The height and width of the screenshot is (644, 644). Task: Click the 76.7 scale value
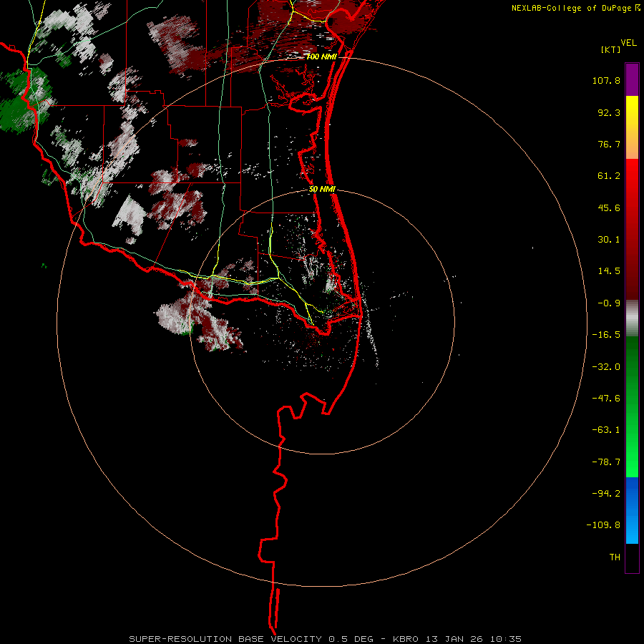click(609, 144)
